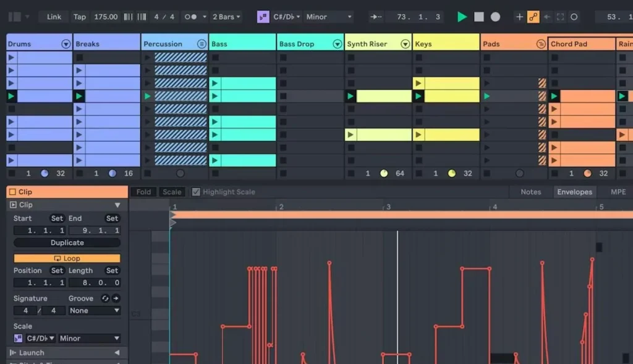The width and height of the screenshot is (633, 364).
Task: Unfold the Bass Drop track arrow
Action: [337, 44]
